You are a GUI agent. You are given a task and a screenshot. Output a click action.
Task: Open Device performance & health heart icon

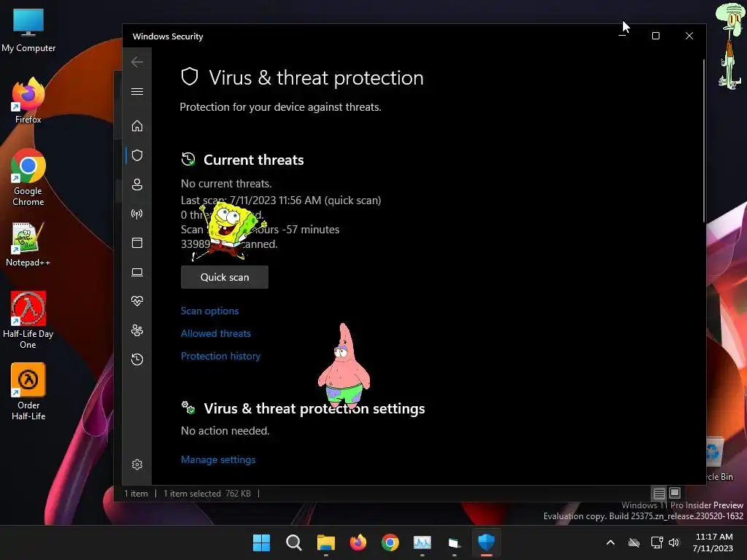pyautogui.click(x=137, y=301)
